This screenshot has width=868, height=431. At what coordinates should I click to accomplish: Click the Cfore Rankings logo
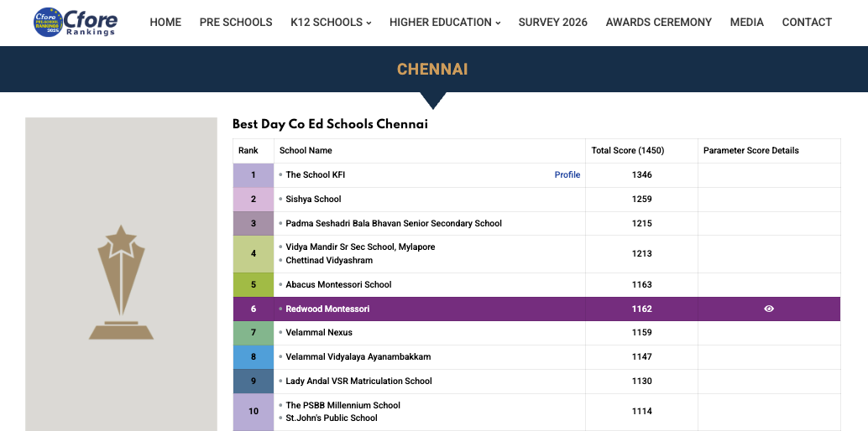click(75, 23)
